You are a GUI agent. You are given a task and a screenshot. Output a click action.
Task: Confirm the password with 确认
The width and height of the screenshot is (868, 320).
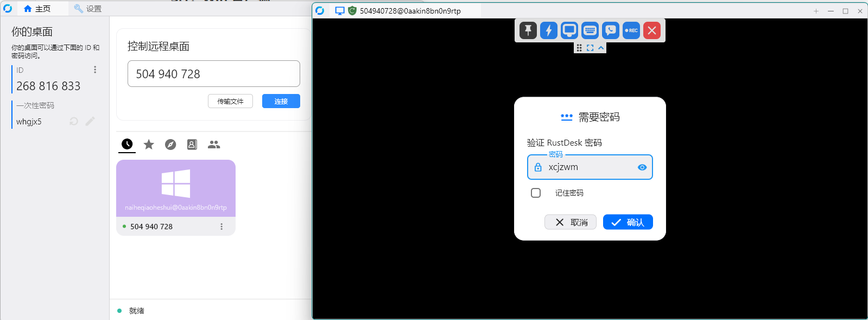[628, 222]
